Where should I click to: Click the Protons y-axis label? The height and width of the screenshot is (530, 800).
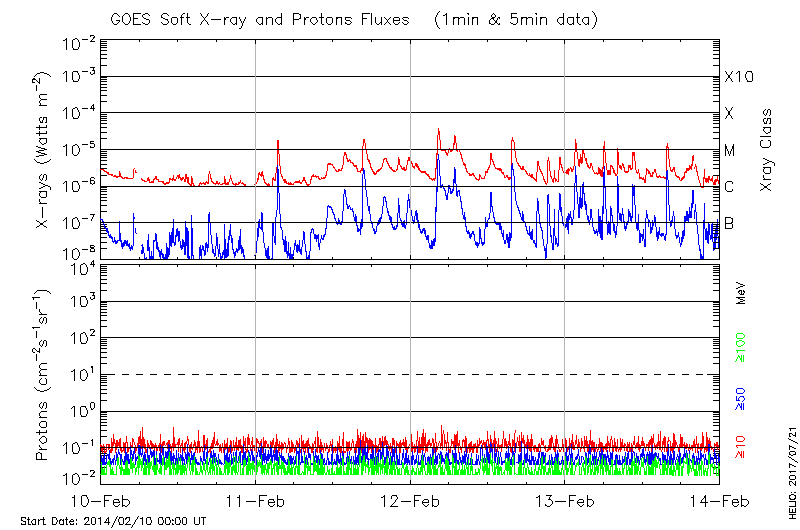(45, 375)
